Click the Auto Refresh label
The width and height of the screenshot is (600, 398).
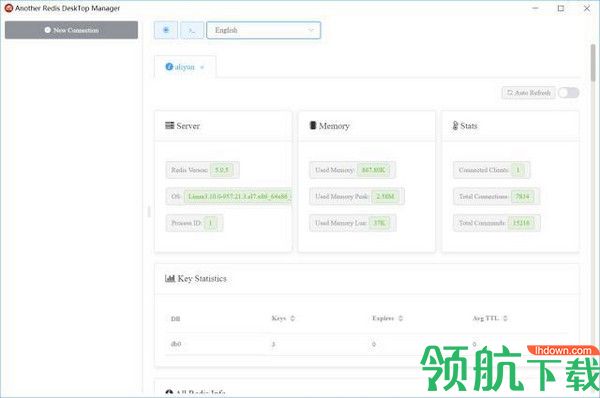[x=528, y=93]
